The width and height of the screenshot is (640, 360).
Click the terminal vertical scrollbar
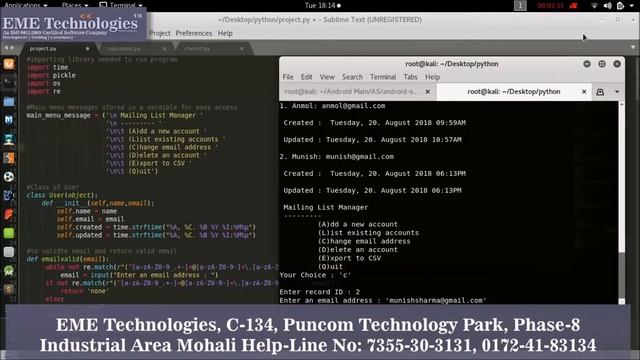point(622,202)
